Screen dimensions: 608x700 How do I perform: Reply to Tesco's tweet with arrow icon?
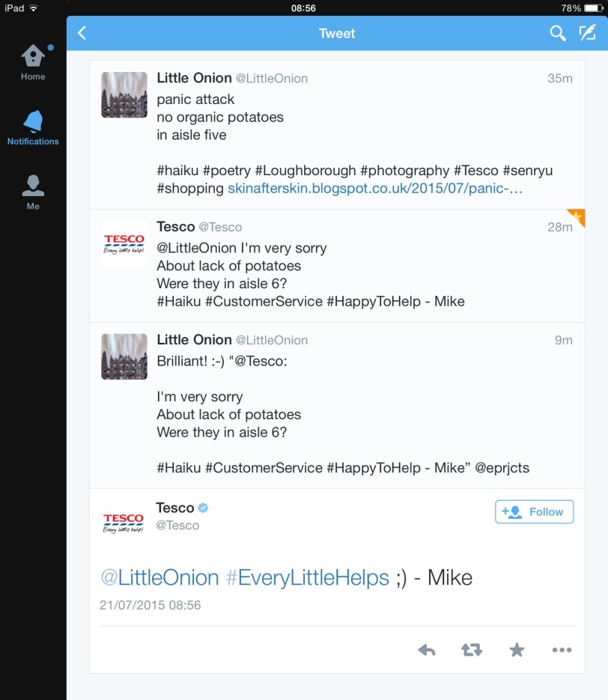(426, 650)
